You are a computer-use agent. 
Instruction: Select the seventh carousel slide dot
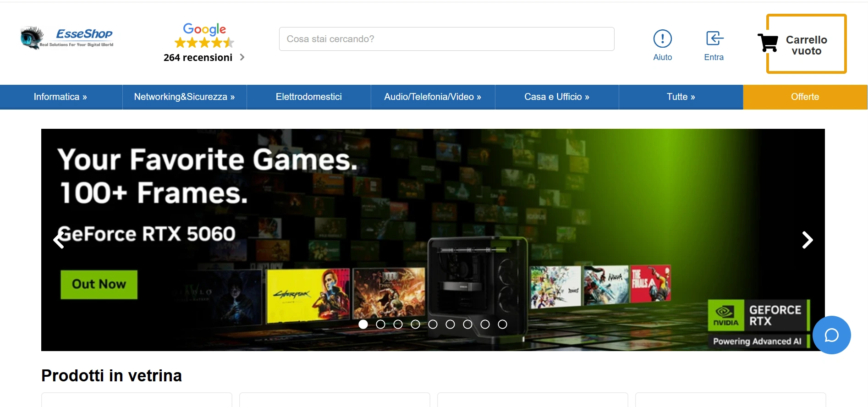(467, 324)
